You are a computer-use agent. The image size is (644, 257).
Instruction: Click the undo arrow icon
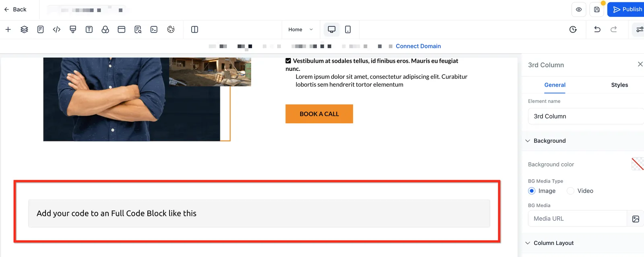click(597, 29)
